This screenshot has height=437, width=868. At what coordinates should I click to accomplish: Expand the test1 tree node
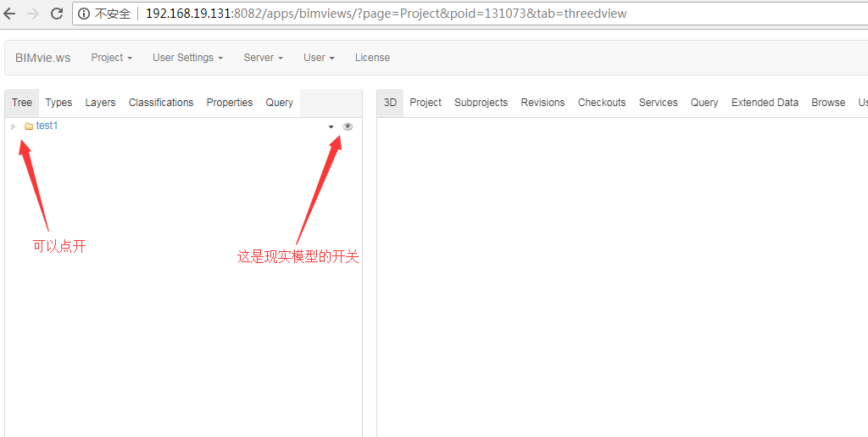13,126
